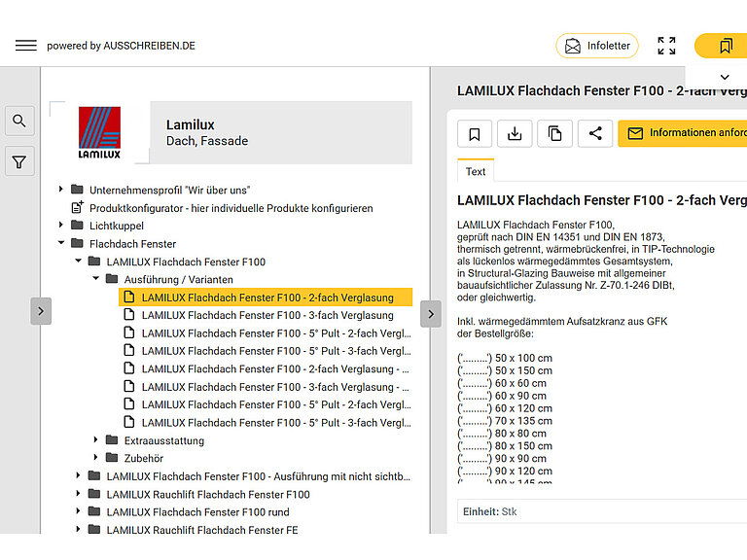
Task: Click the Extraausstattung folder icon
Action: pyautogui.click(x=112, y=439)
